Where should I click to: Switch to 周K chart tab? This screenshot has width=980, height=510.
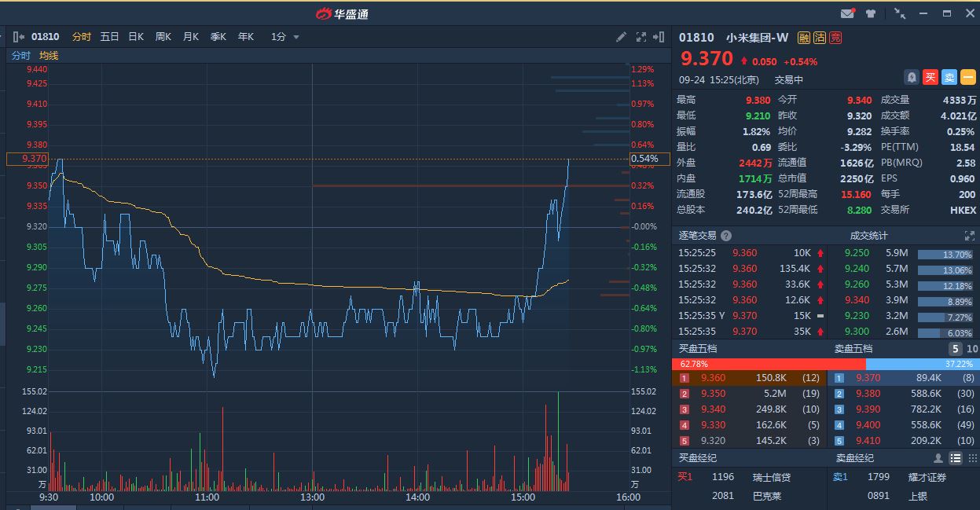click(x=163, y=37)
